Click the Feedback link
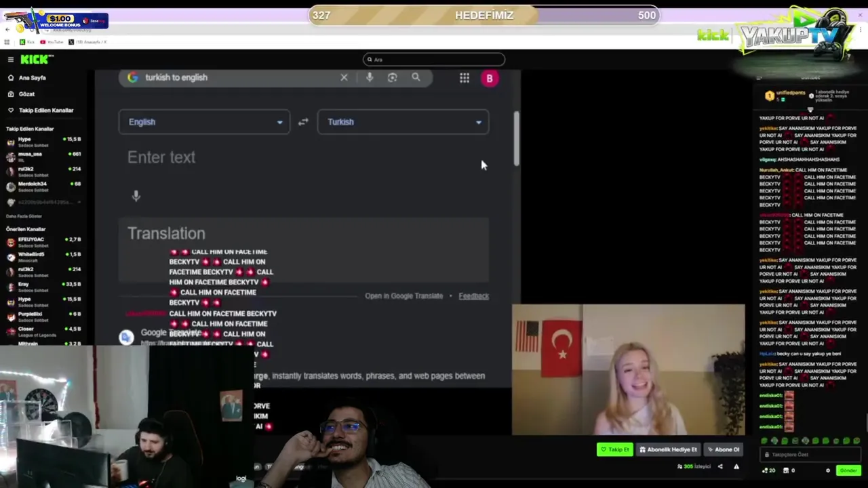This screenshot has width=868, height=488. tap(473, 296)
